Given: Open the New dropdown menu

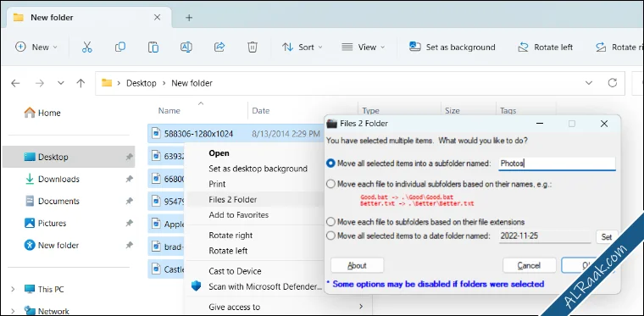Looking at the screenshot, I should tap(36, 47).
